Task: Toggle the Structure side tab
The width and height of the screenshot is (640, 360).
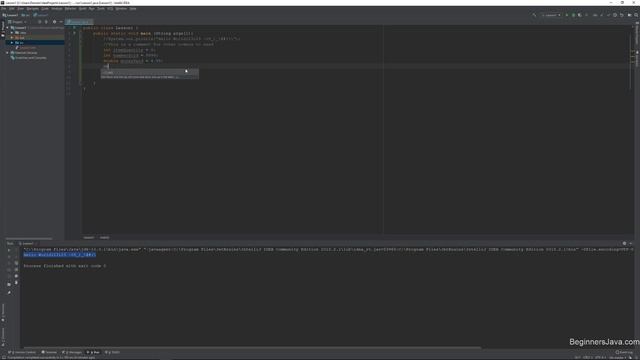Action: point(3,312)
